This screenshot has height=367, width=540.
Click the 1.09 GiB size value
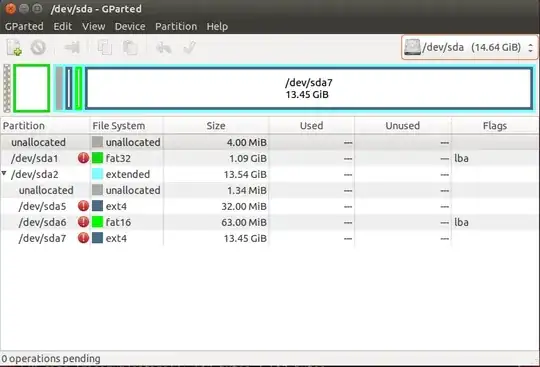pyautogui.click(x=248, y=158)
